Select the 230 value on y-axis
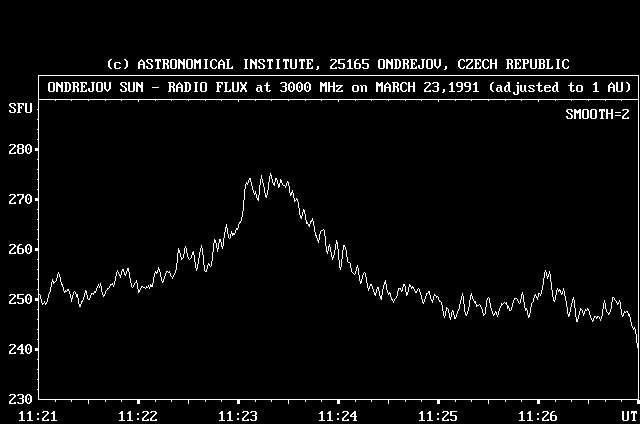Screen dimensions: 640x424 pos(21,399)
